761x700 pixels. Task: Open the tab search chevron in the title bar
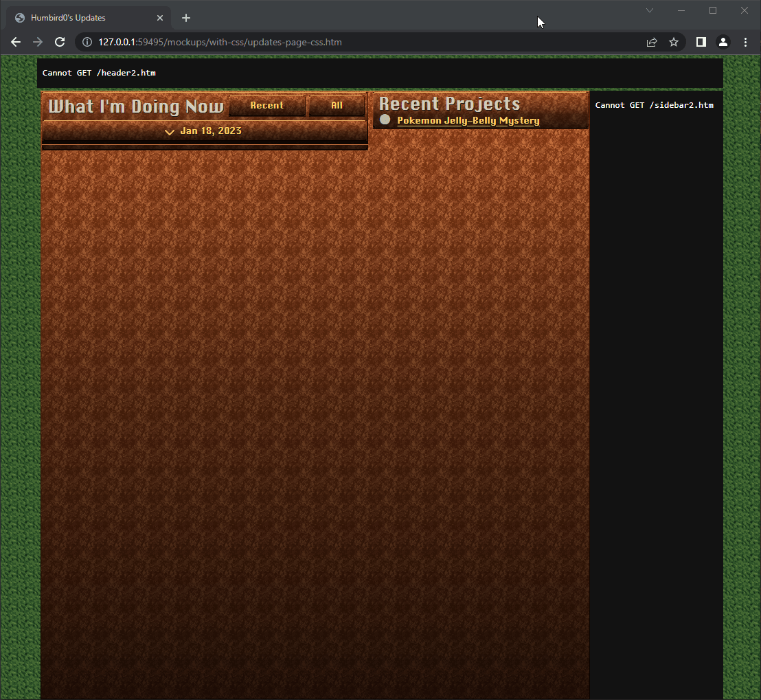tap(650, 10)
